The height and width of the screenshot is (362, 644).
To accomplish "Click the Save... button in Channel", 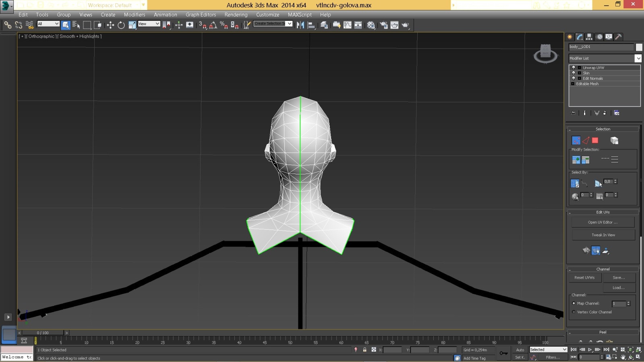I will [619, 278].
